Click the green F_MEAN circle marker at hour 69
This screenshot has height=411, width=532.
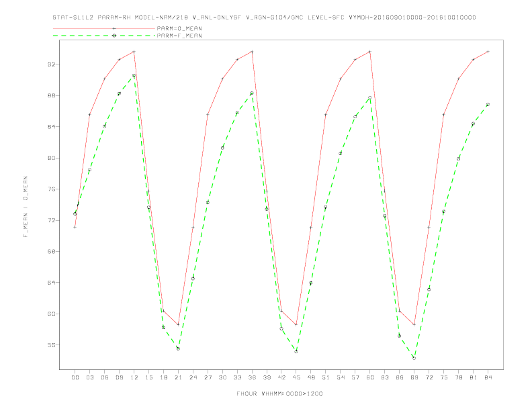(x=414, y=358)
